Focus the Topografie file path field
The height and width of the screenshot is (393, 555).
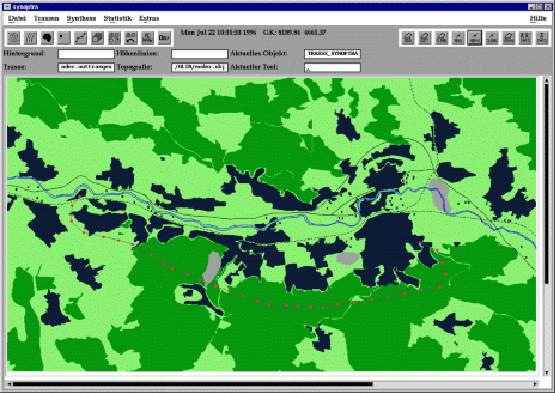[x=199, y=67]
